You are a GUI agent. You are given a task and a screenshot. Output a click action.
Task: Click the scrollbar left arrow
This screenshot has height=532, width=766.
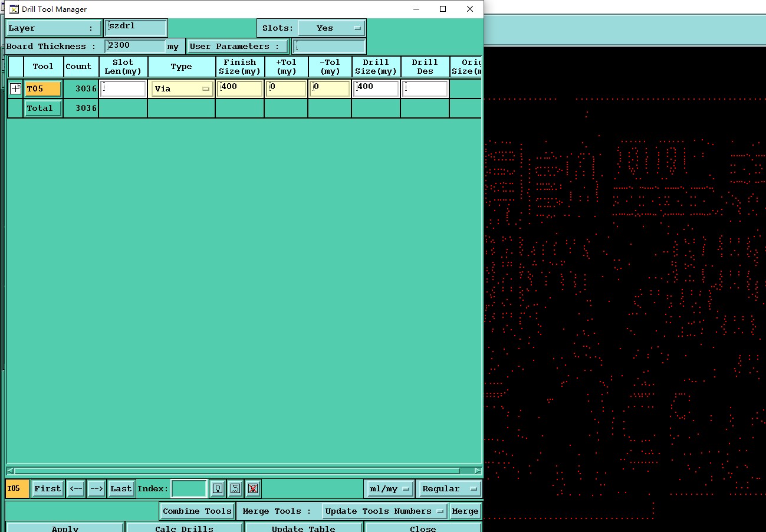(9, 471)
